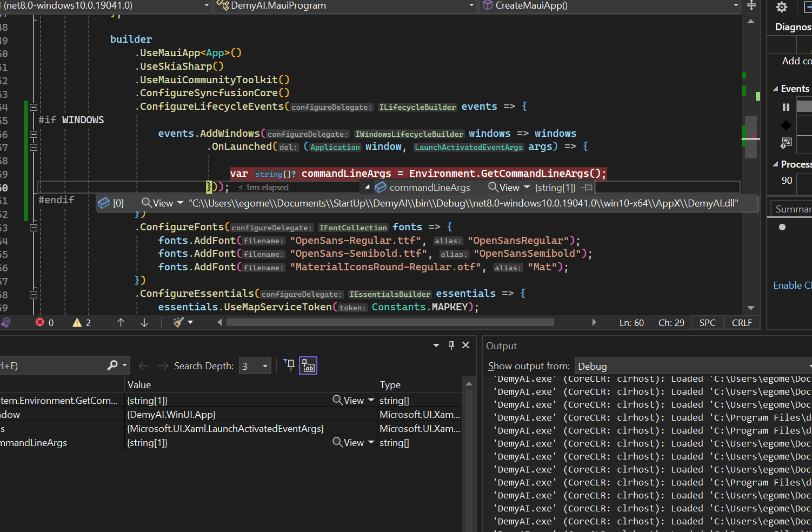Open the target framework dropdown

207,5
